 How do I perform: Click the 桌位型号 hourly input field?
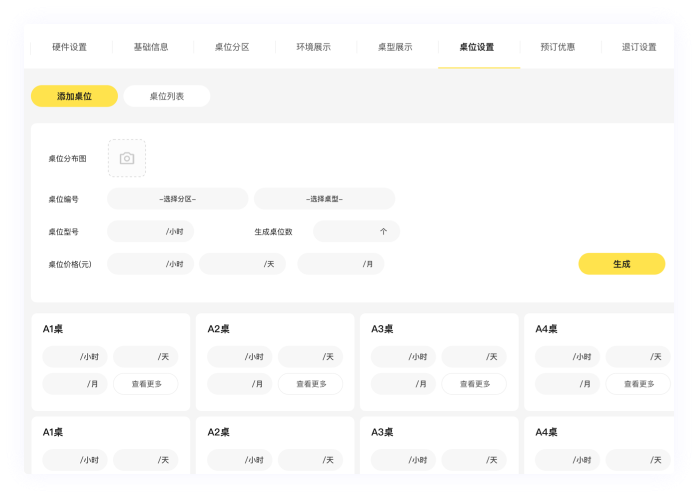(150, 231)
